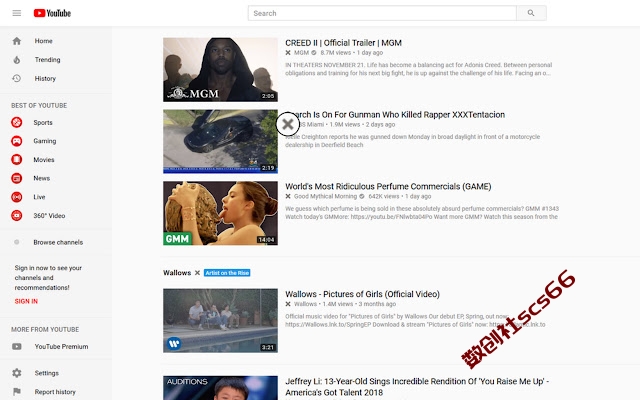This screenshot has height=400, width=640.
Task: Click the YouTube Premium icon
Action: point(17,347)
